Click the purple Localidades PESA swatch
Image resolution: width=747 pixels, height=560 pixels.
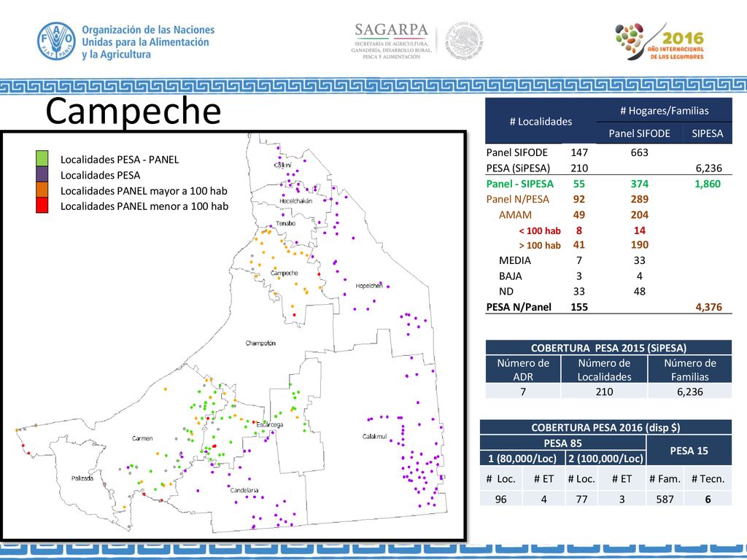(42, 174)
